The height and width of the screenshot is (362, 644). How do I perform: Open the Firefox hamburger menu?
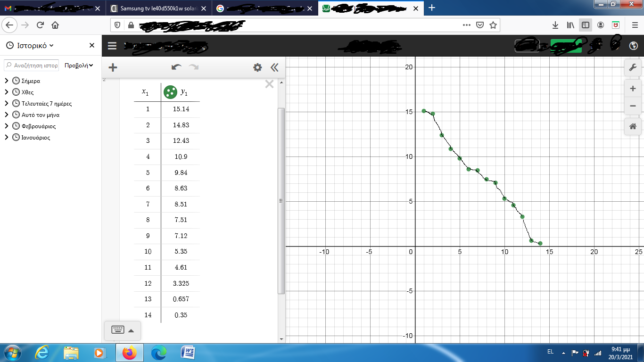point(635,25)
